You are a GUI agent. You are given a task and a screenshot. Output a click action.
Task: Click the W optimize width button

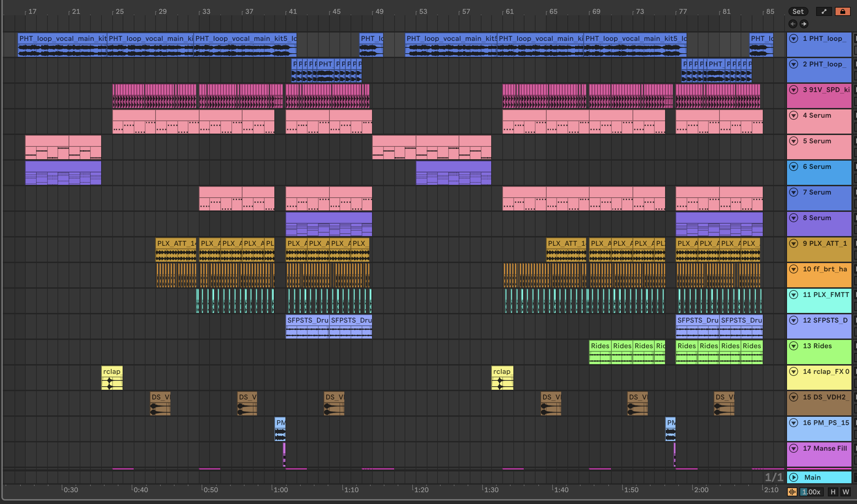click(846, 492)
